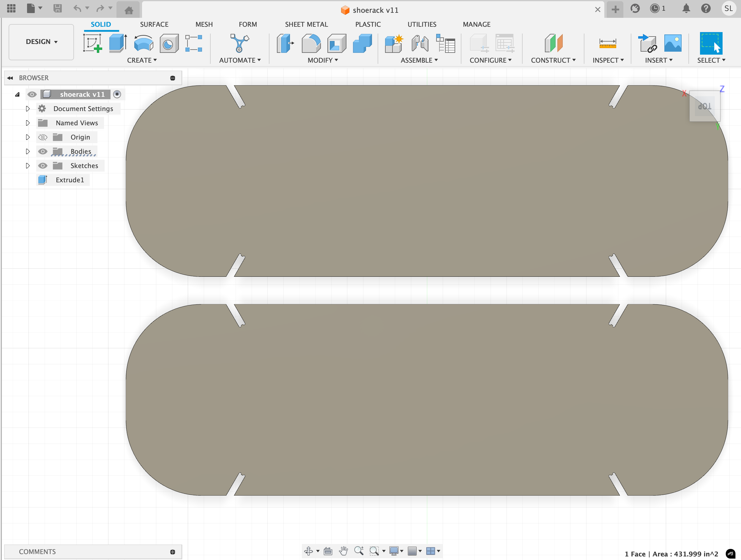
Task: Switch to the MESH tab
Action: point(204,24)
